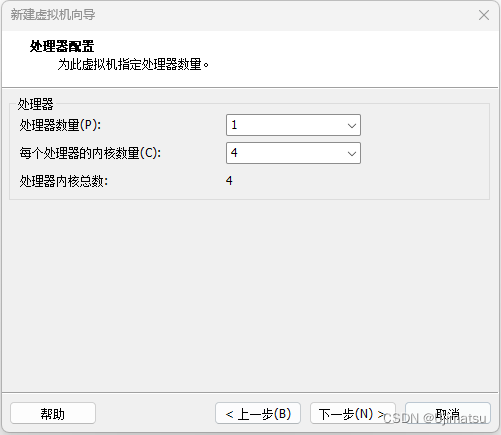Click the 处理器配置 heading

[62, 46]
